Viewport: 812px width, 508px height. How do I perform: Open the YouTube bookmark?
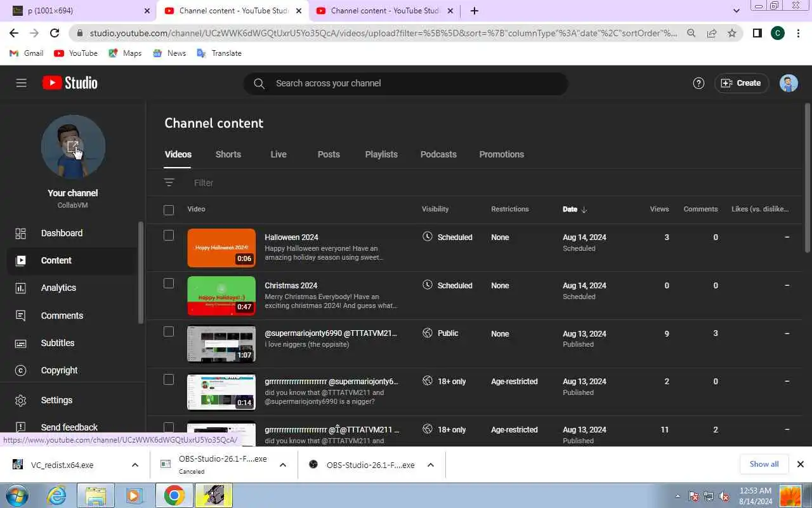coord(76,53)
